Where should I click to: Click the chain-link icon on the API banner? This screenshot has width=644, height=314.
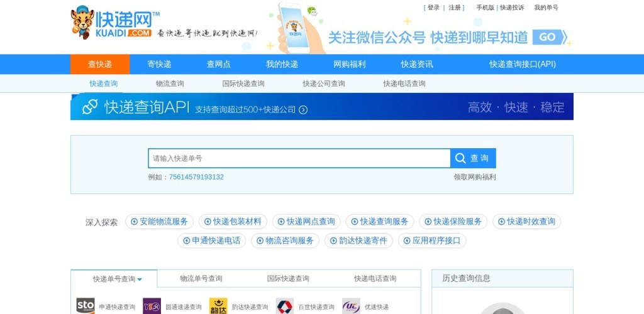click(90, 107)
